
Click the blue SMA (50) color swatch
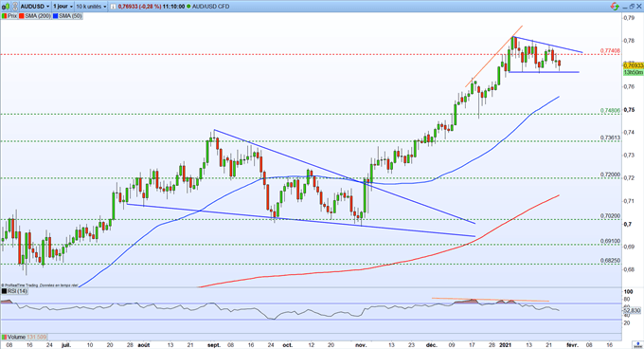tap(56, 16)
